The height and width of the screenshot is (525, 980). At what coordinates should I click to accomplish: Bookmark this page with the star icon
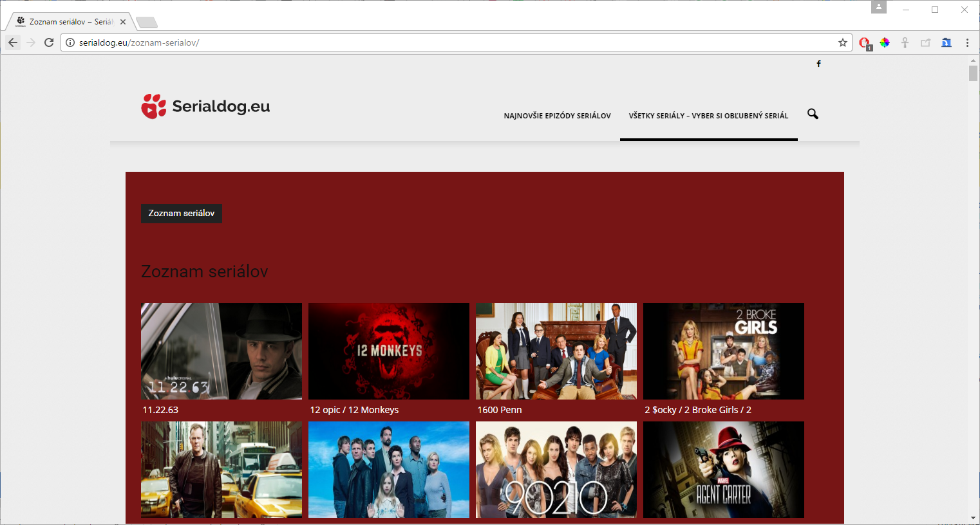(x=842, y=42)
